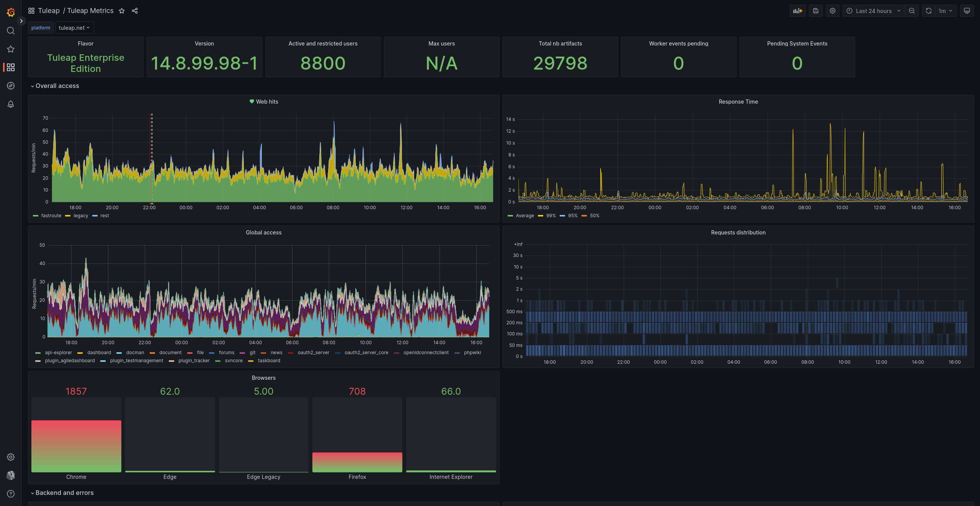Click the Add panel icon
Image resolution: width=980 pixels, height=506 pixels.
[797, 11]
